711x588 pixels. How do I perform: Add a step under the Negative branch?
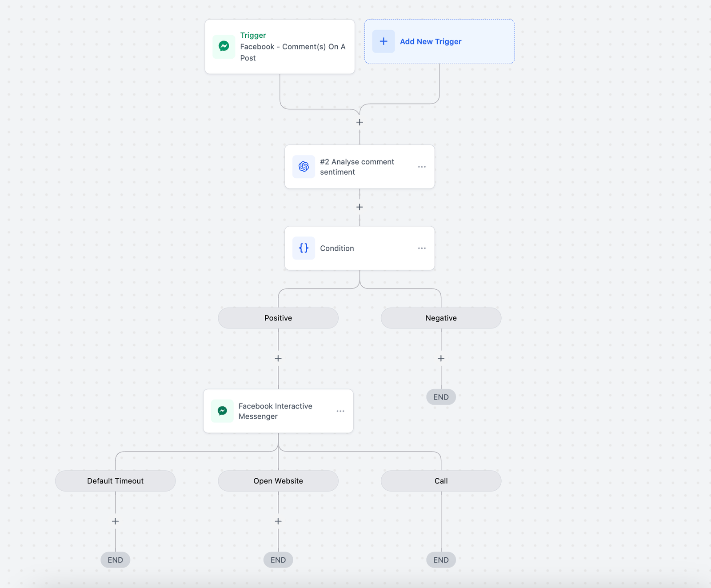point(441,358)
